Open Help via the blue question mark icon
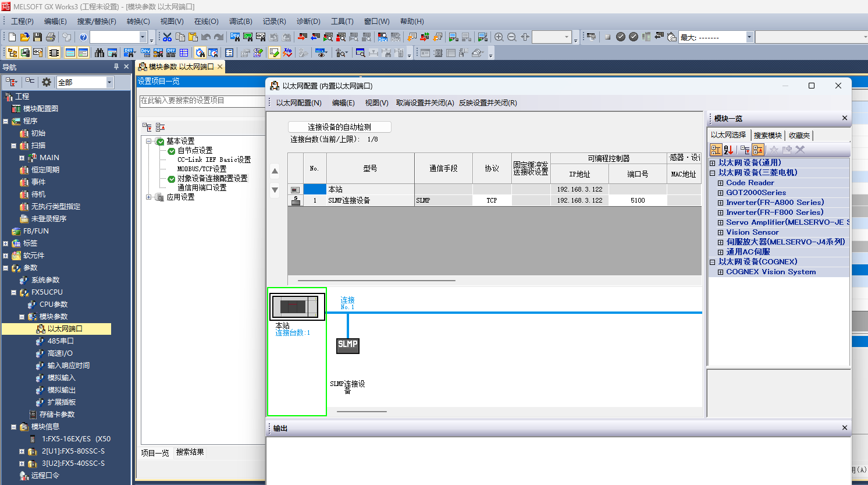The height and width of the screenshot is (485, 868). pos(84,37)
